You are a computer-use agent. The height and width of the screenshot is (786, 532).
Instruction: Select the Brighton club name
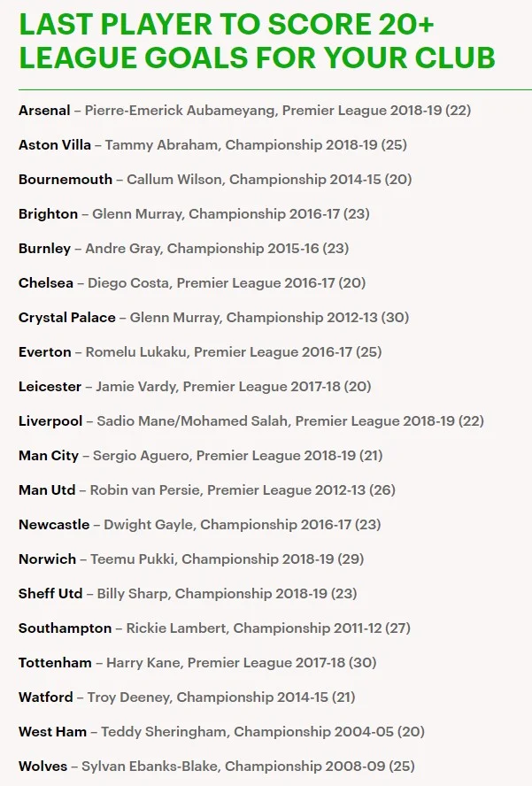[x=48, y=214]
